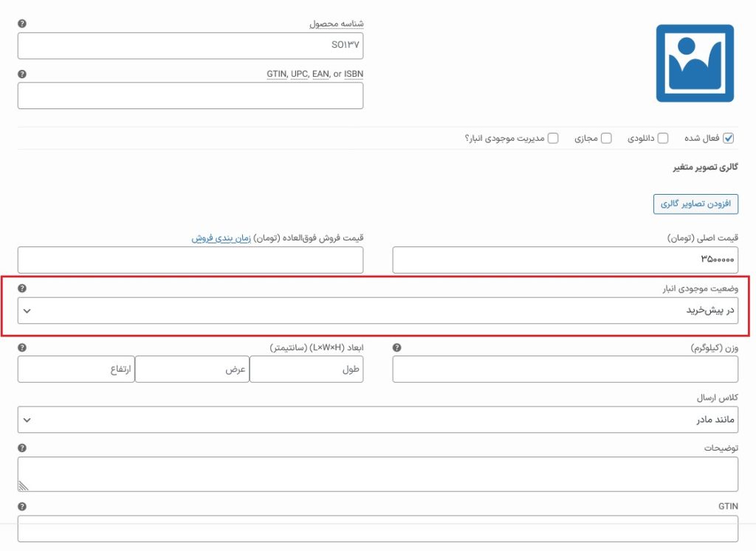Click help icon next to GTIN, UPC, EAN field
The image size is (756, 551).
(x=21, y=74)
